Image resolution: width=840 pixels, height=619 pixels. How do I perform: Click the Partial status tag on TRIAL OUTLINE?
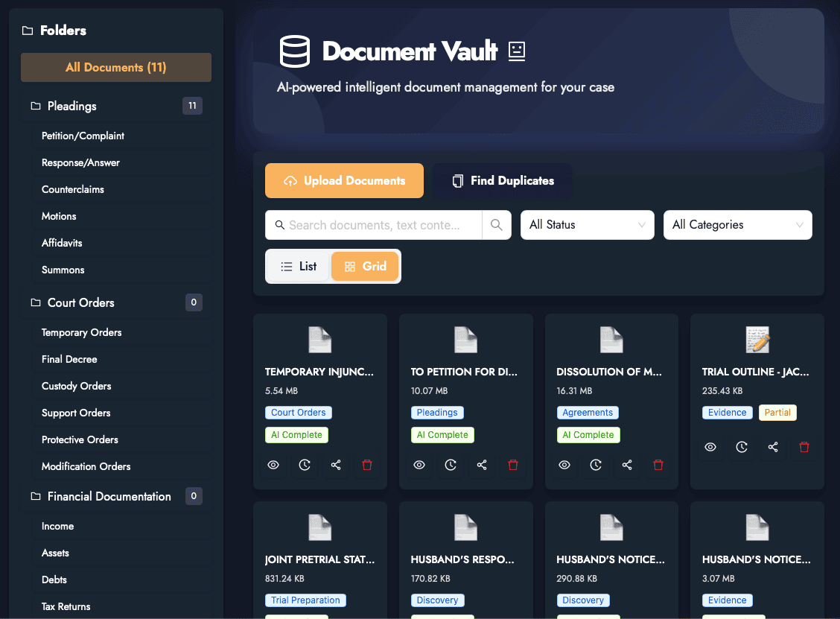pos(777,413)
